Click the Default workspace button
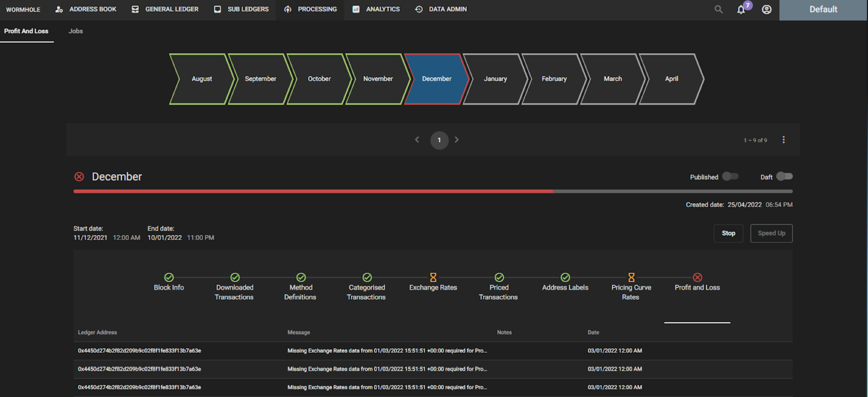 point(823,10)
